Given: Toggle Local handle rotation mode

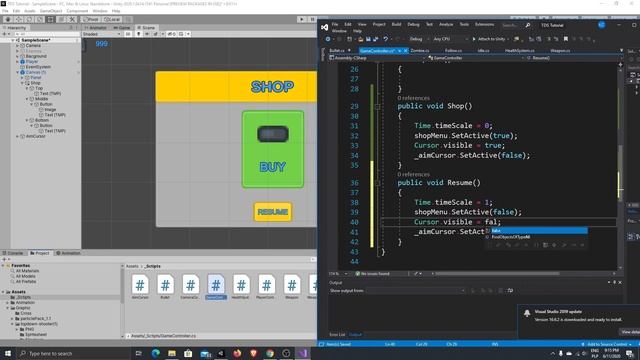Looking at the screenshot, I should [111, 19].
